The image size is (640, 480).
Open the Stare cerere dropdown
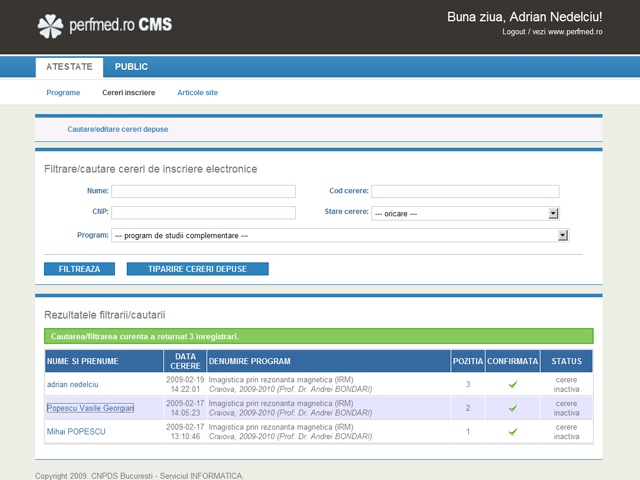coord(464,213)
